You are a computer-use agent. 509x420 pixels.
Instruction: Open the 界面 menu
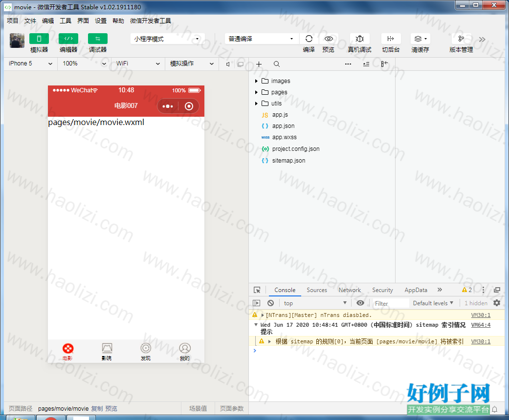[83, 21]
